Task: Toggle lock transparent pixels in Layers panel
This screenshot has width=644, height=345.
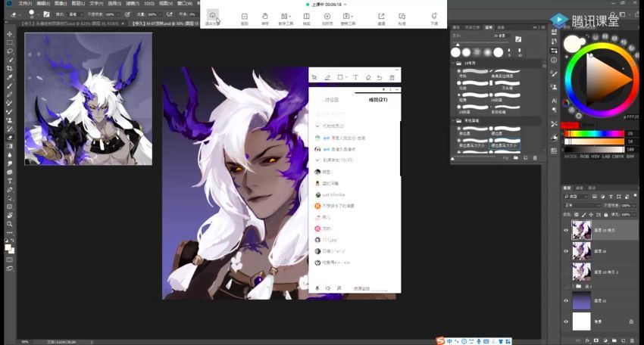Action: point(577,215)
